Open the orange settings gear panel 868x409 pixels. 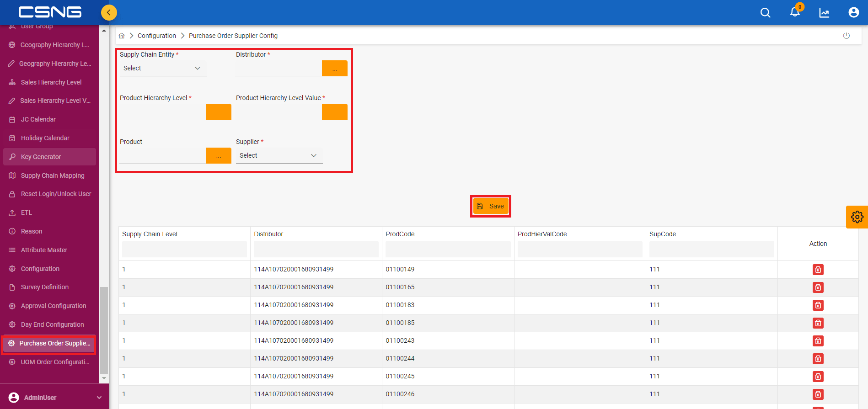coord(857,217)
